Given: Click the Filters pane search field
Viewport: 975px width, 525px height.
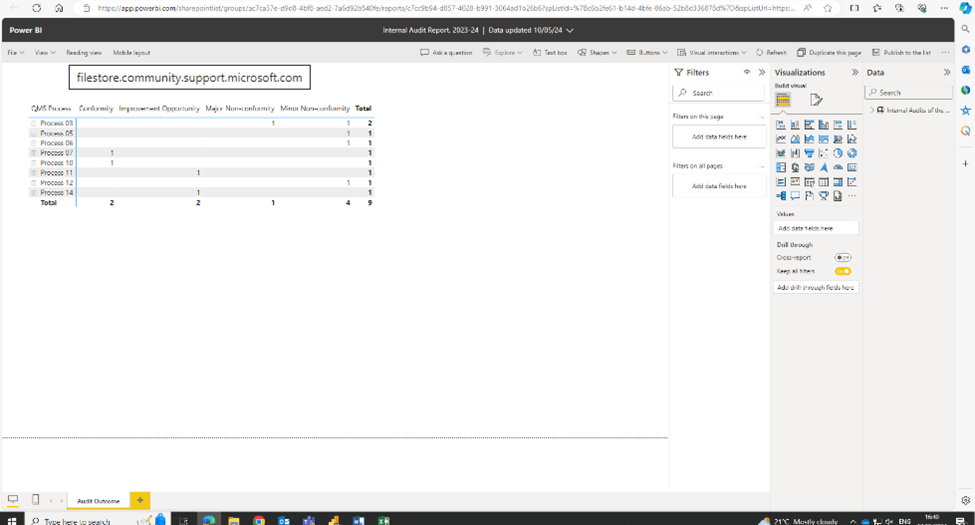Looking at the screenshot, I should click(719, 93).
